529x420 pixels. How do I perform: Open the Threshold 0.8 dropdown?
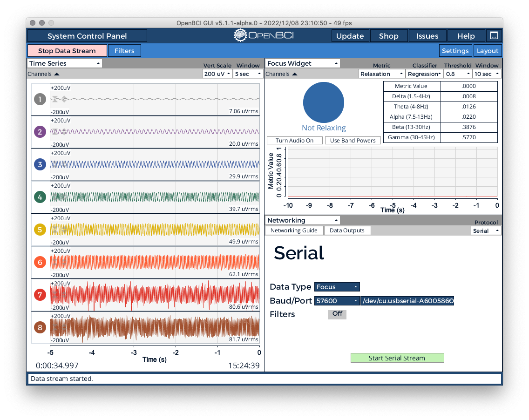point(458,74)
